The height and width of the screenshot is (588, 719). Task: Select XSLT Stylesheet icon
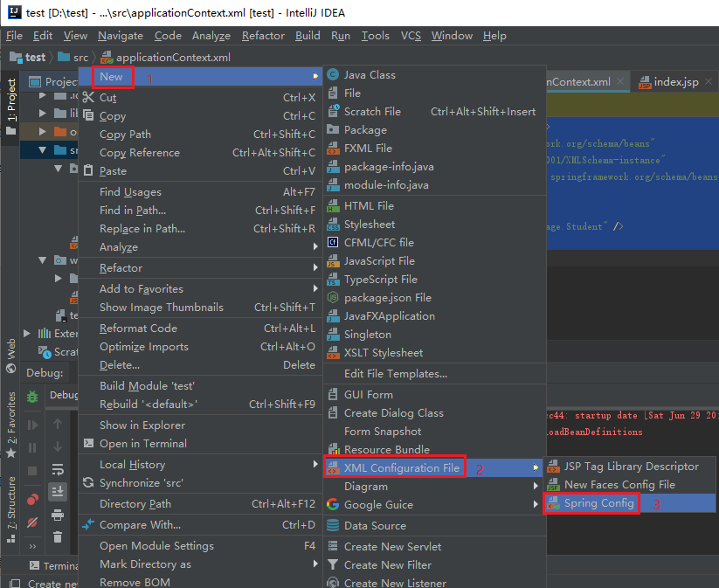pyautogui.click(x=333, y=353)
